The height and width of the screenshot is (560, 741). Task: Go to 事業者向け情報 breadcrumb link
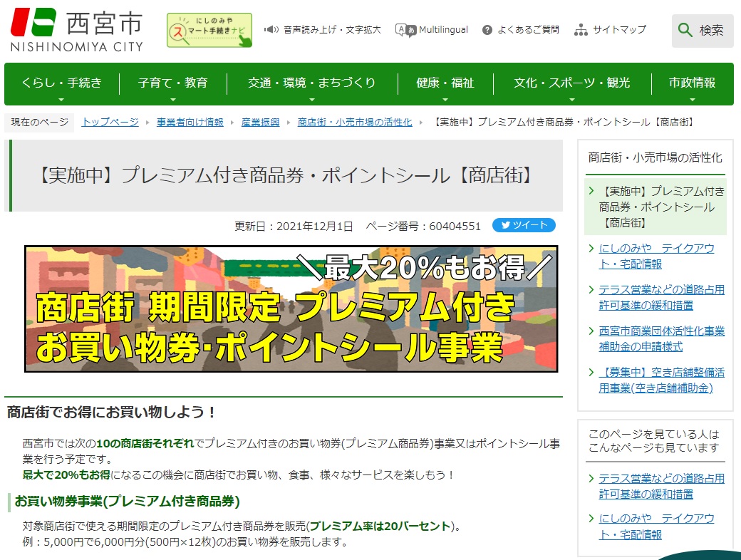point(190,123)
